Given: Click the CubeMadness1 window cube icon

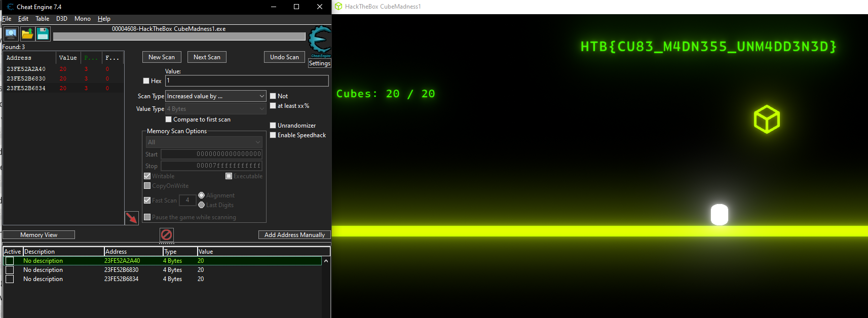Looking at the screenshot, I should [338, 7].
